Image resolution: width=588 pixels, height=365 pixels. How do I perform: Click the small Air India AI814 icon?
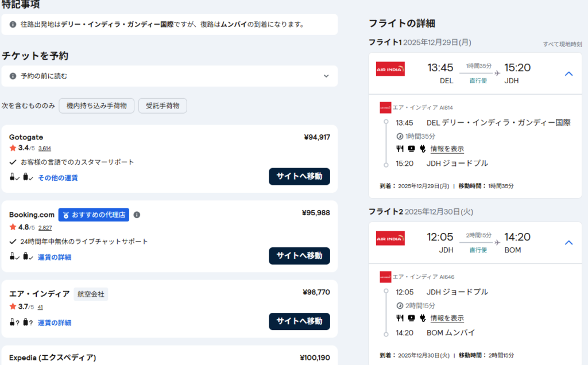click(x=385, y=107)
